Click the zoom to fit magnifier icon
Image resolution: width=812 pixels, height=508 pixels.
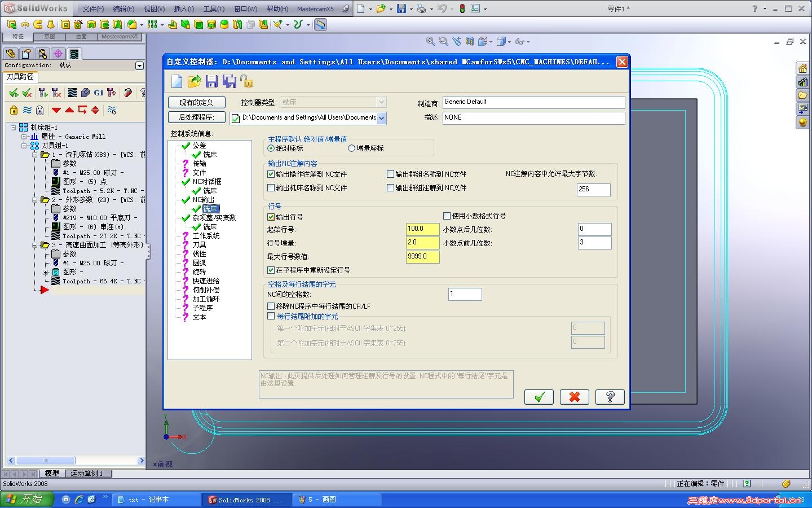(x=430, y=41)
